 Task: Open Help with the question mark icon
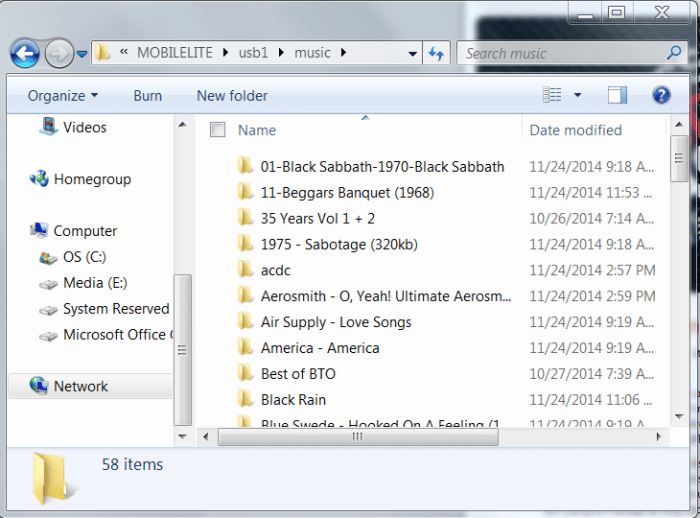point(661,95)
